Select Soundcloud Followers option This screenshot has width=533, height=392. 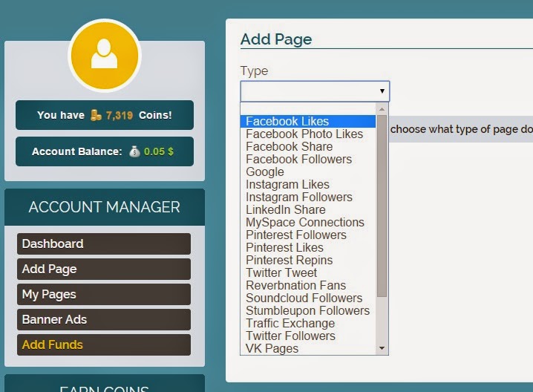pos(307,298)
